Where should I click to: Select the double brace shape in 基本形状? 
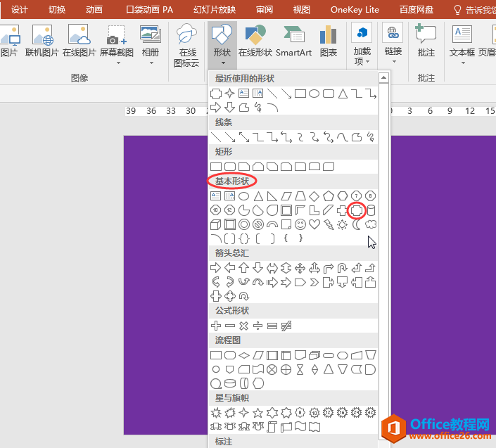click(x=244, y=238)
